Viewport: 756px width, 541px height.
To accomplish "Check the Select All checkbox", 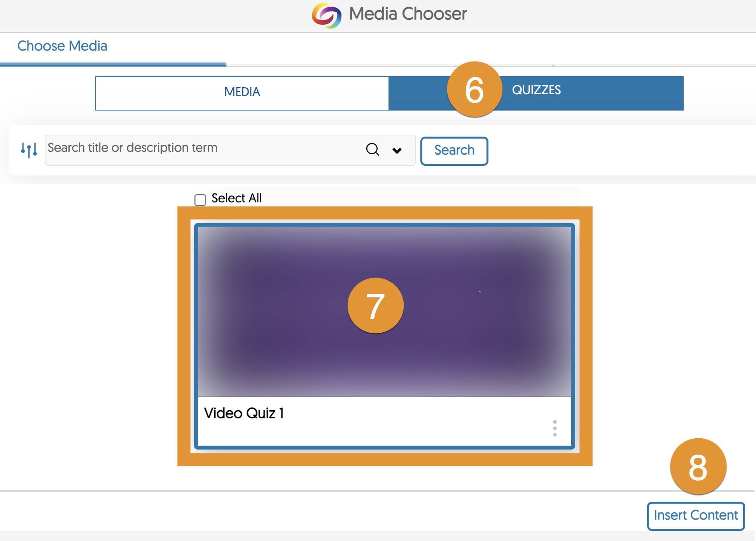I will [x=200, y=200].
